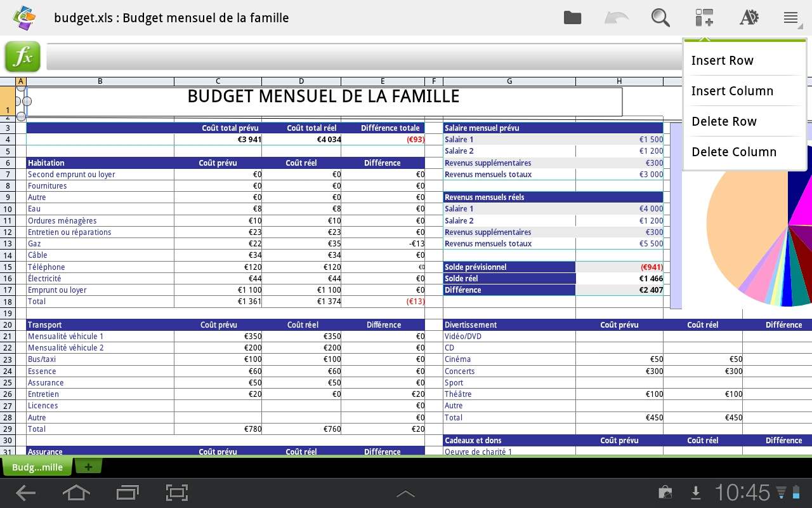Image resolution: width=812 pixels, height=508 pixels.
Task: Select the Solde prévisionnel label cell
Action: pos(509,267)
